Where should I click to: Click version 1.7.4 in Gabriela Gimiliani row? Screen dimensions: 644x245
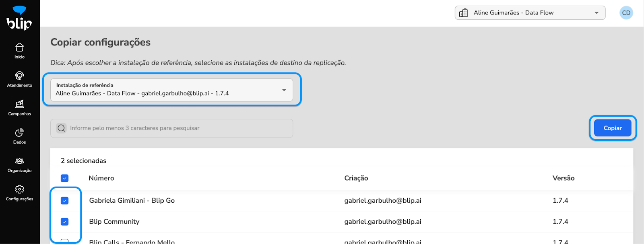tap(560, 201)
